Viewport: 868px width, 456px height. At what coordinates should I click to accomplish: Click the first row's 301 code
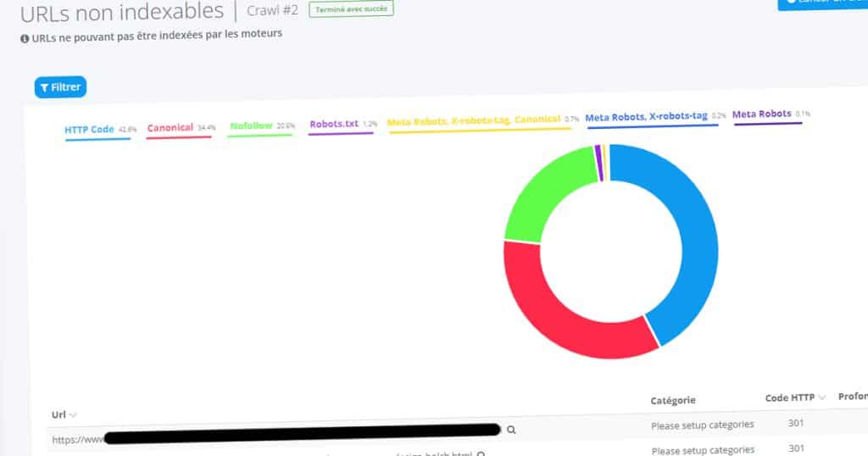click(x=795, y=423)
